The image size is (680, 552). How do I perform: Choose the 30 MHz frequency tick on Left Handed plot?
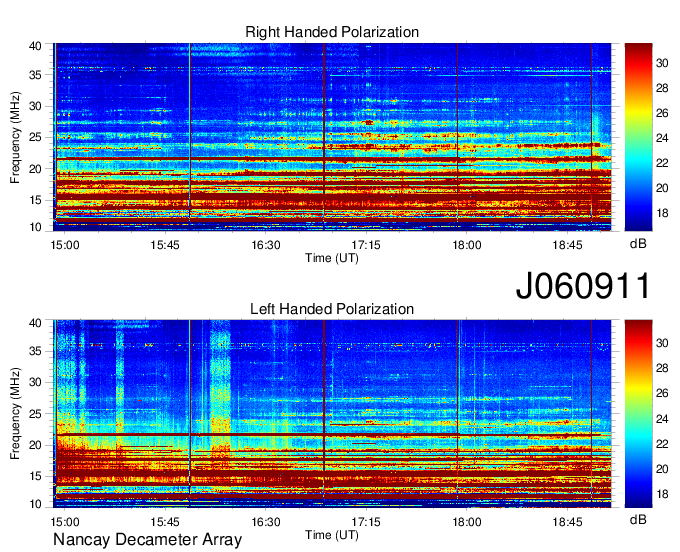[35, 382]
